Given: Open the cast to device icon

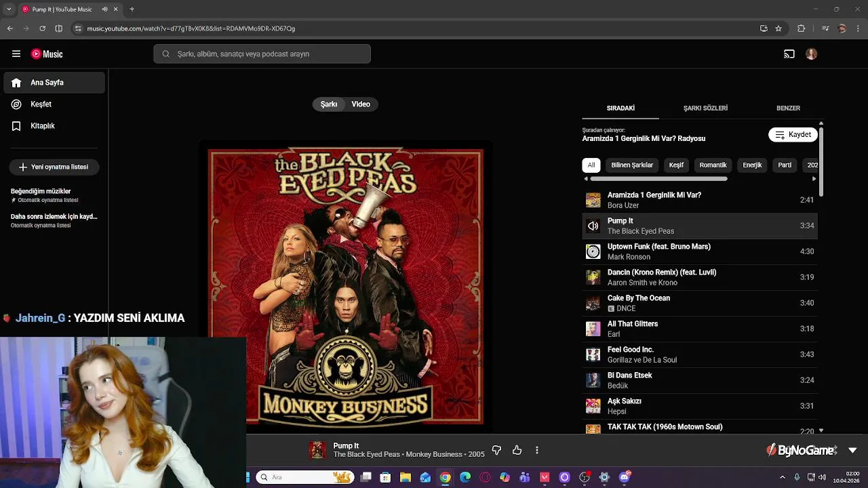Looking at the screenshot, I should (x=789, y=54).
